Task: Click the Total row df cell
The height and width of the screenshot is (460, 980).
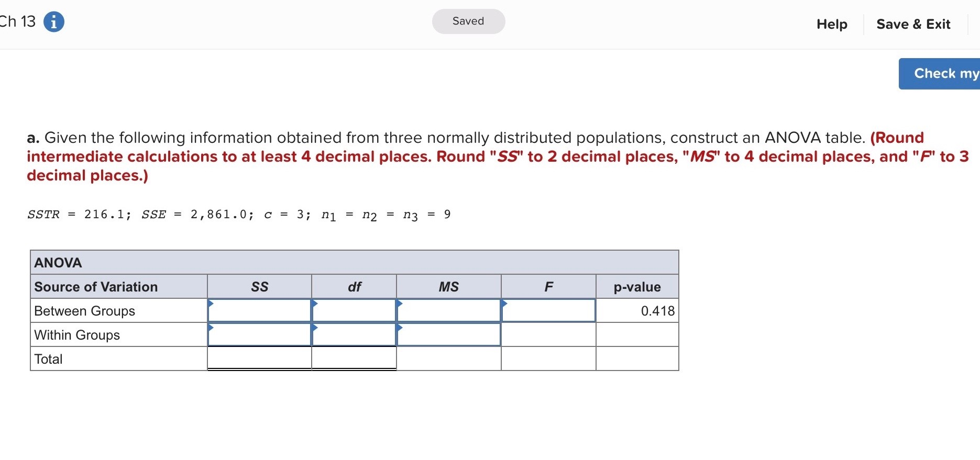Action: [x=354, y=358]
